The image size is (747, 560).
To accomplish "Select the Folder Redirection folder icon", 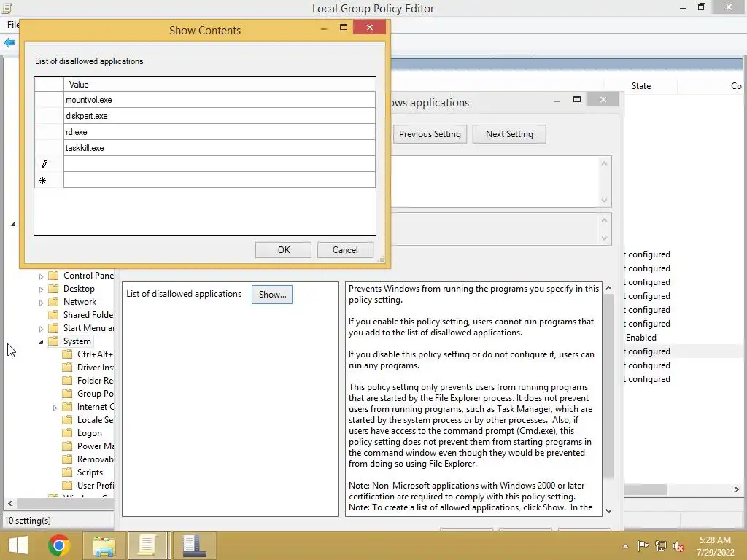I will [68, 380].
